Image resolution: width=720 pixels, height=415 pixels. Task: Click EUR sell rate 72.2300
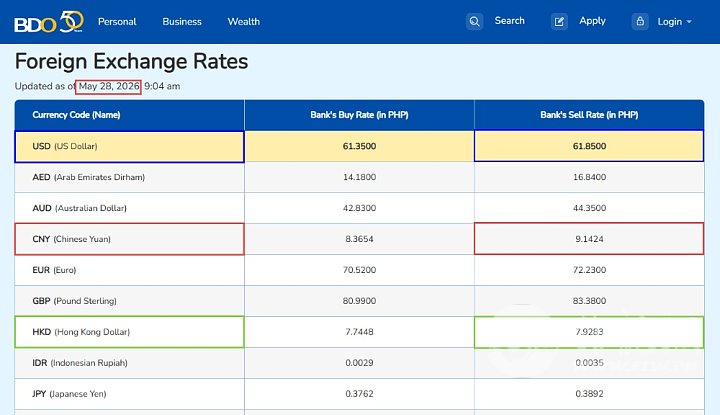tap(589, 270)
